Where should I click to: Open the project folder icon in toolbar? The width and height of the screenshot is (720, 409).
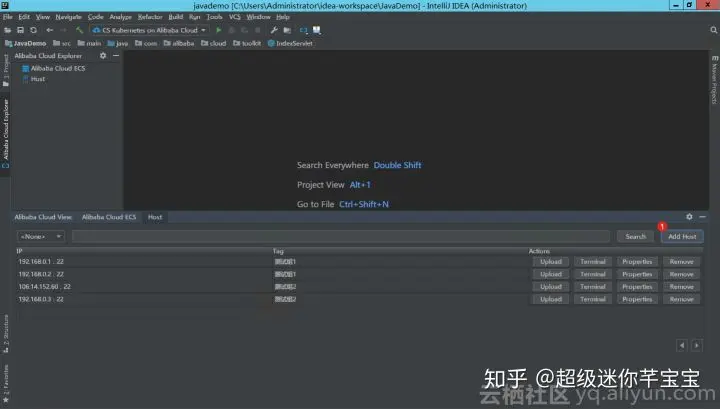pos(7,30)
